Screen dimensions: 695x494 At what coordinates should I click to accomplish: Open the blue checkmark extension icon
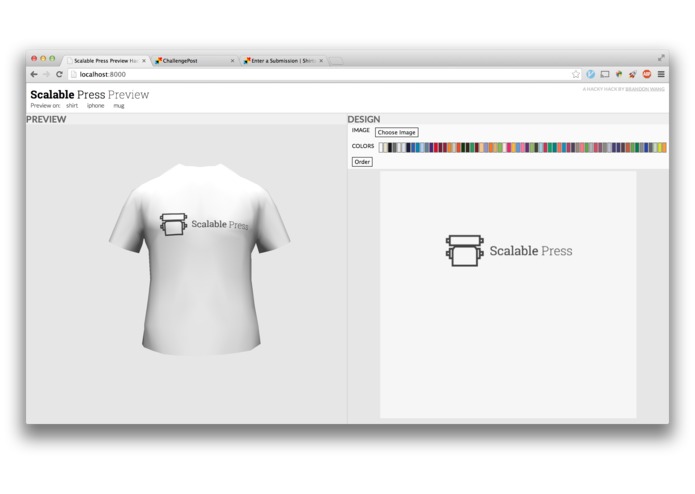click(590, 74)
